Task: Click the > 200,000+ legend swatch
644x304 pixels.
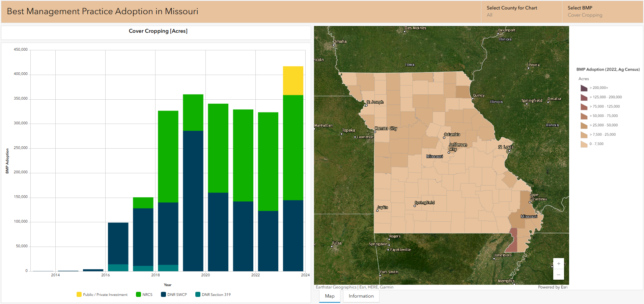Action: tap(584, 88)
